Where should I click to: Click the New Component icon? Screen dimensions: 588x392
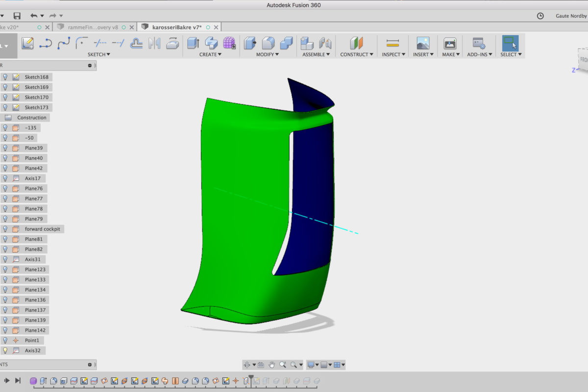307,43
